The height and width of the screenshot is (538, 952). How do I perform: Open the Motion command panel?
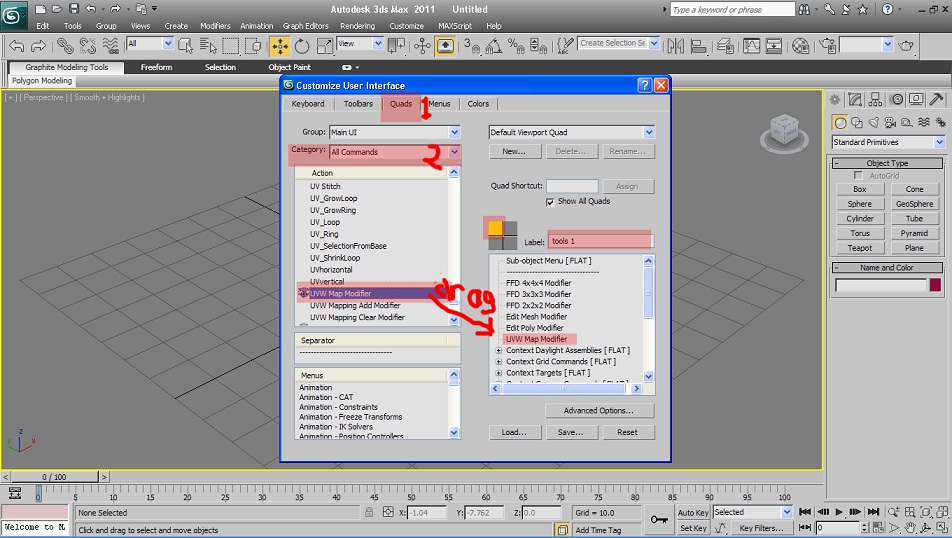896,100
